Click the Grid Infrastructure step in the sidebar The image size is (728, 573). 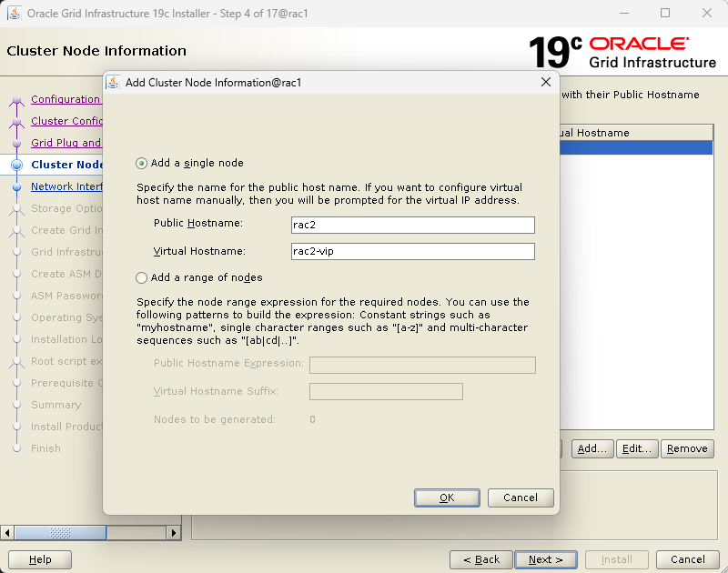(x=66, y=253)
